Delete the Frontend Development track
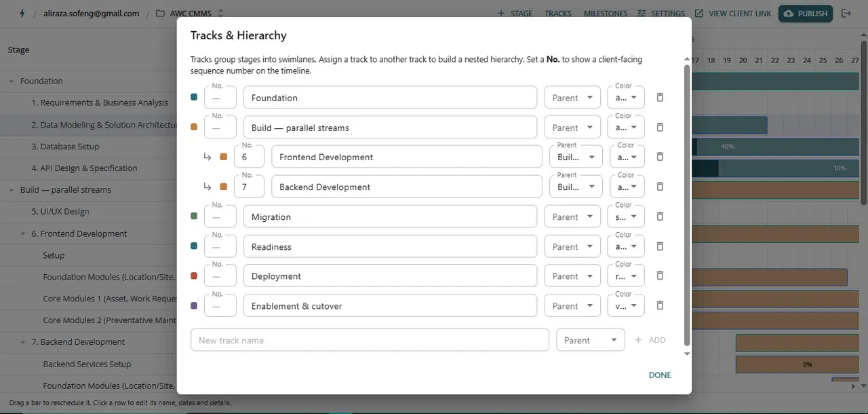 click(x=660, y=157)
